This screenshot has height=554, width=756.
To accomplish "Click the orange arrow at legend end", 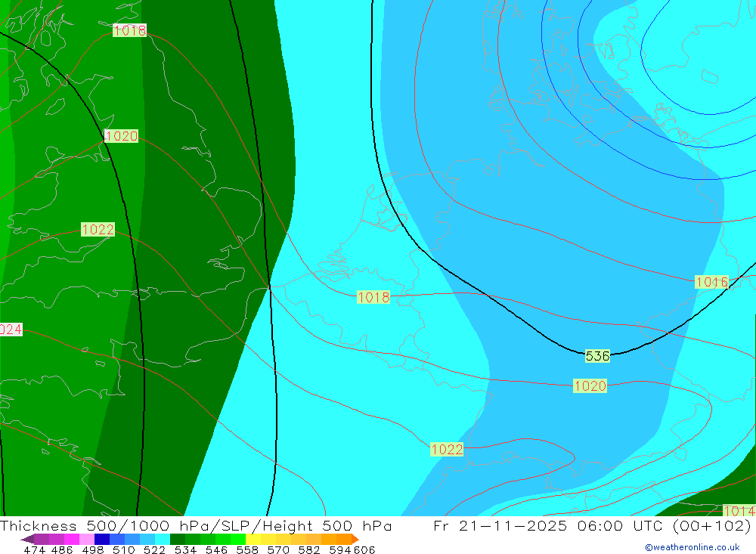I will (x=355, y=539).
